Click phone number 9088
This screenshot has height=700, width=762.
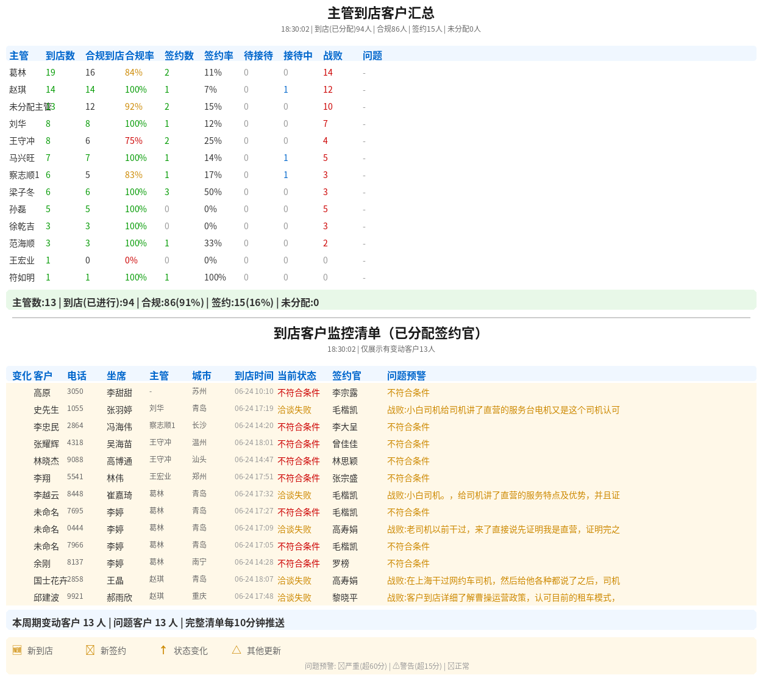[75, 460]
